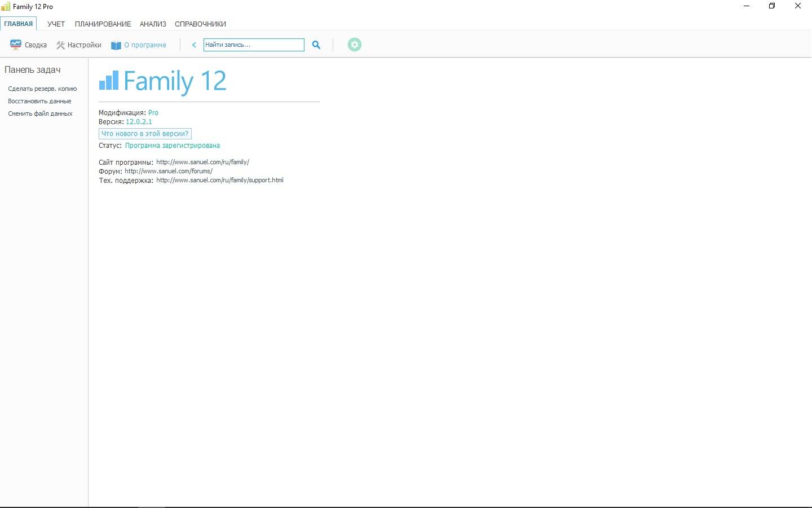Click the Найти запись search field
The height and width of the screenshot is (508, 812).
[254, 45]
